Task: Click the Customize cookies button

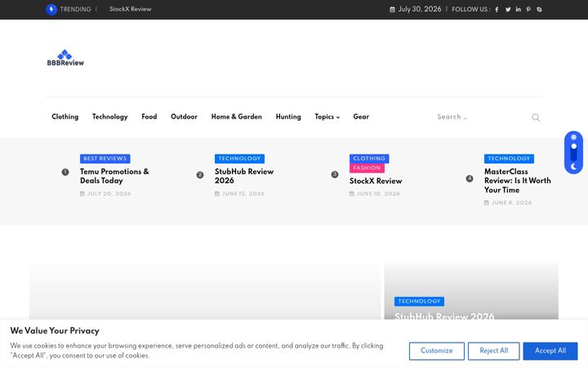Action: (436, 351)
